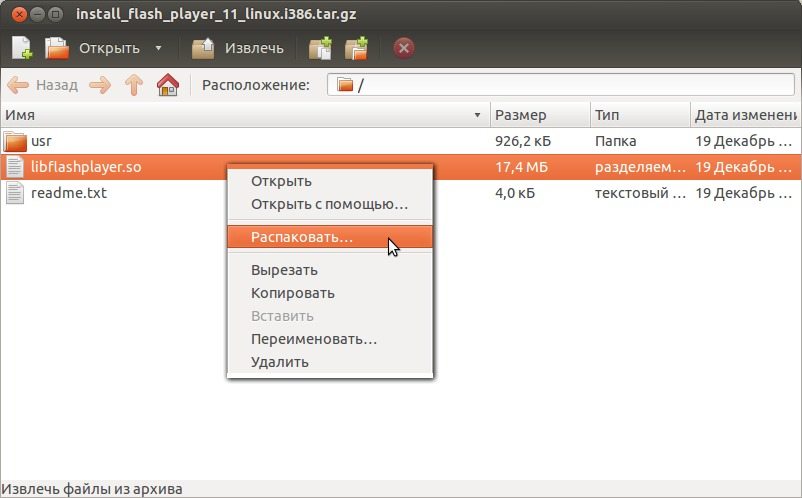Sort by the Дата изменения column header

click(746, 115)
